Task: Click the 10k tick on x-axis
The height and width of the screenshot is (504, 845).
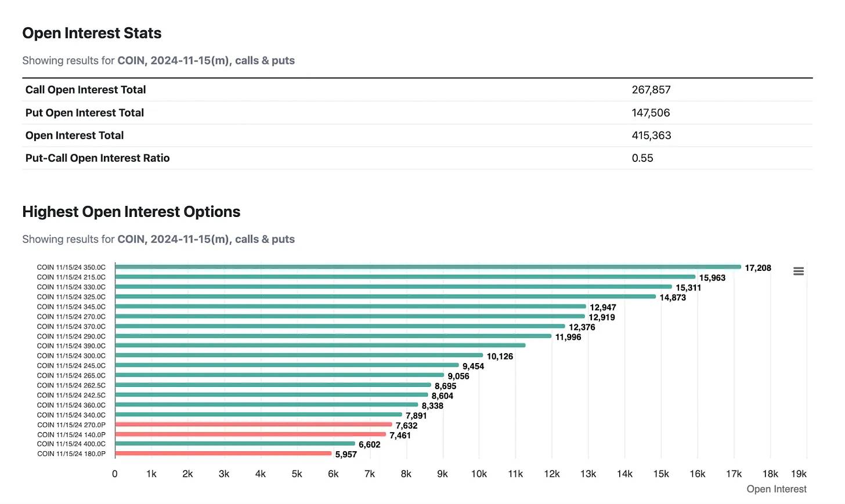Action: pyautogui.click(x=479, y=474)
